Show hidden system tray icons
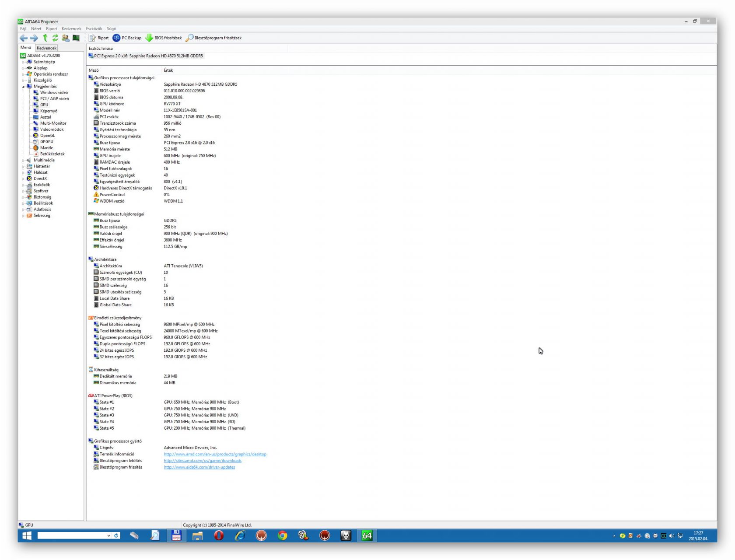The width and height of the screenshot is (735, 560). pyautogui.click(x=614, y=536)
